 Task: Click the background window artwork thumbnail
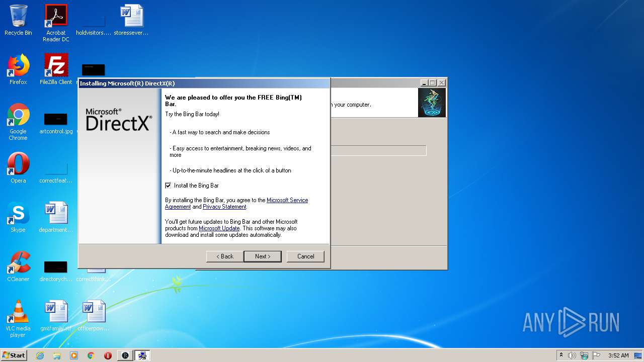tap(432, 103)
